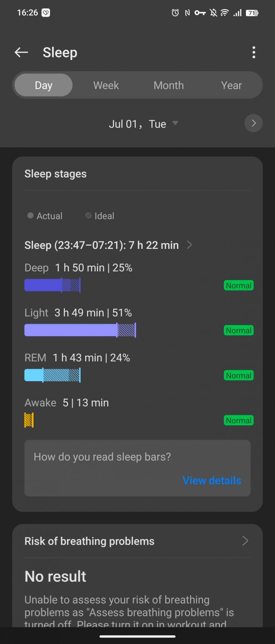Open the three-dot more options menu

254,52
